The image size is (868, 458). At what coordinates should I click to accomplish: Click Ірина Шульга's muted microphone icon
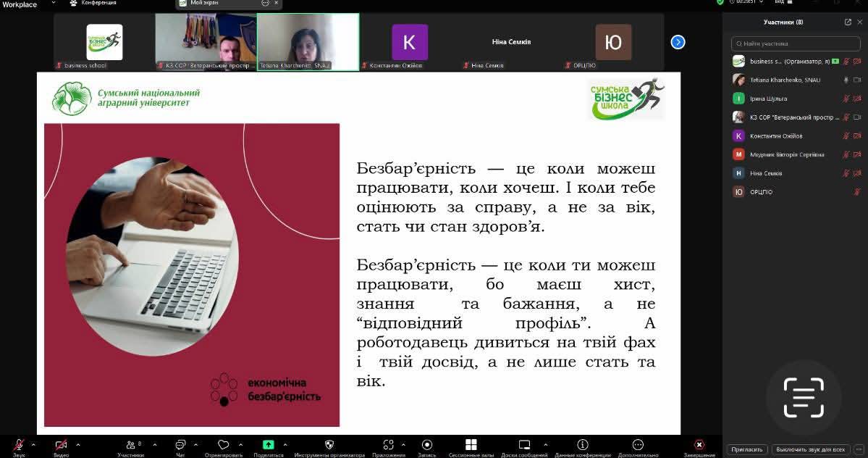[x=846, y=99]
